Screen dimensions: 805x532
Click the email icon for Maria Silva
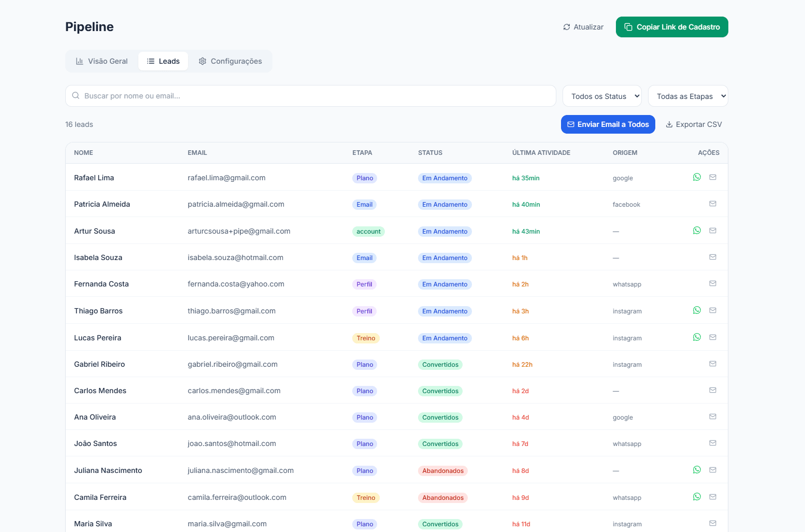click(713, 523)
